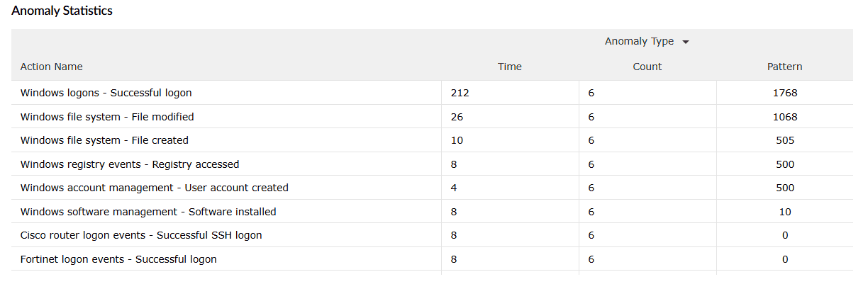Select Windows file system - File modified
Image resolution: width=868 pixels, height=284 pixels.
tap(107, 117)
